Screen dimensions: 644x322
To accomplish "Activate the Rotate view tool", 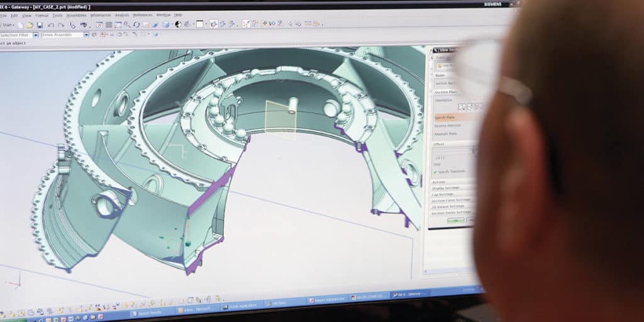I will [x=136, y=25].
